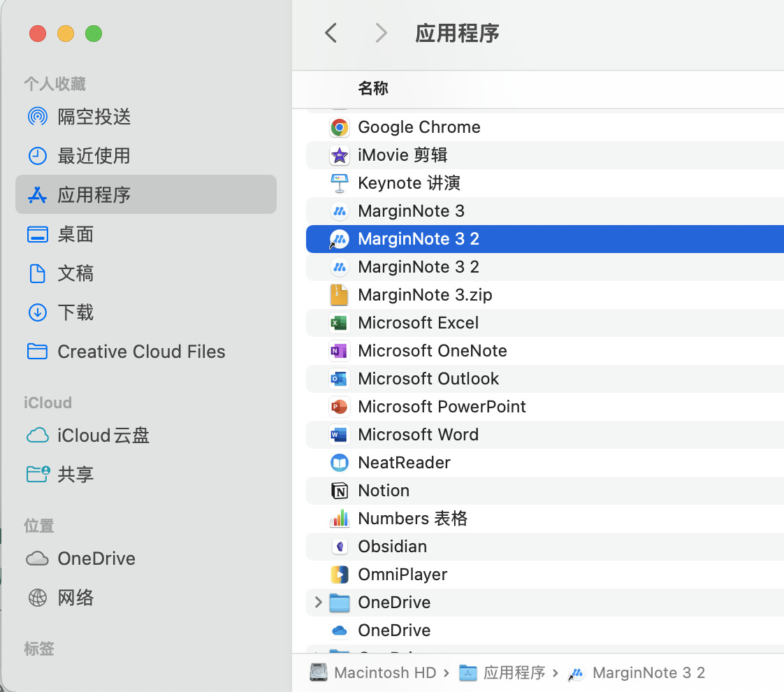
Task: Open AirDrop (隔空投送) in sidebar
Action: pos(94,117)
